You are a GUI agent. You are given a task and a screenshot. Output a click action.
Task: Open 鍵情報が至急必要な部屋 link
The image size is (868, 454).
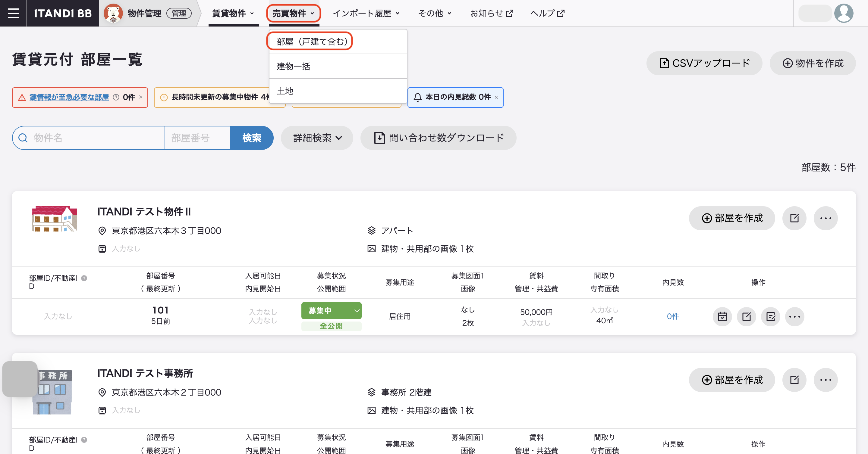[69, 97]
